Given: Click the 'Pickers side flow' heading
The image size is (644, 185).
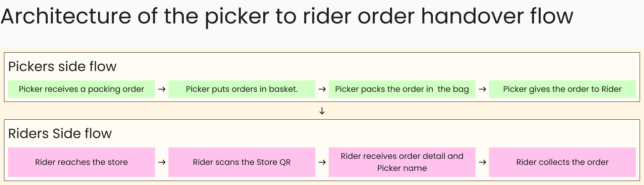Looking at the screenshot, I should click(62, 66).
